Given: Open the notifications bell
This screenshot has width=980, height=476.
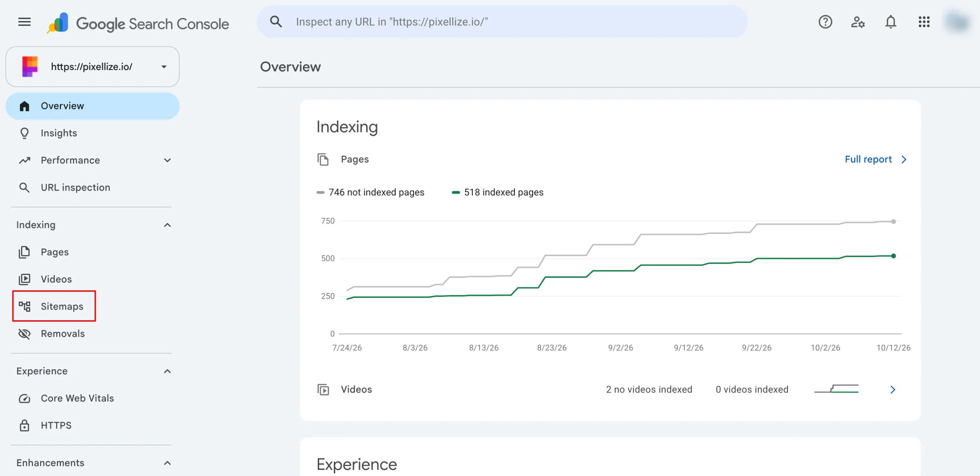Looking at the screenshot, I should coord(891,22).
